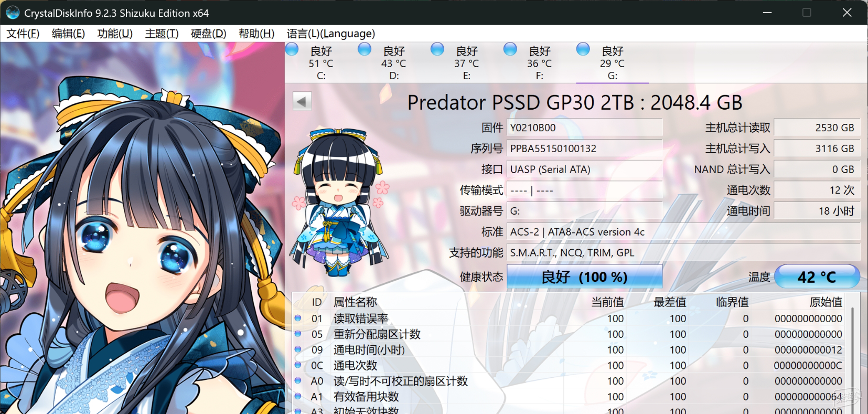868x414 pixels.
Task: Click the serial number field PPBA55150100132
Action: coord(584,148)
